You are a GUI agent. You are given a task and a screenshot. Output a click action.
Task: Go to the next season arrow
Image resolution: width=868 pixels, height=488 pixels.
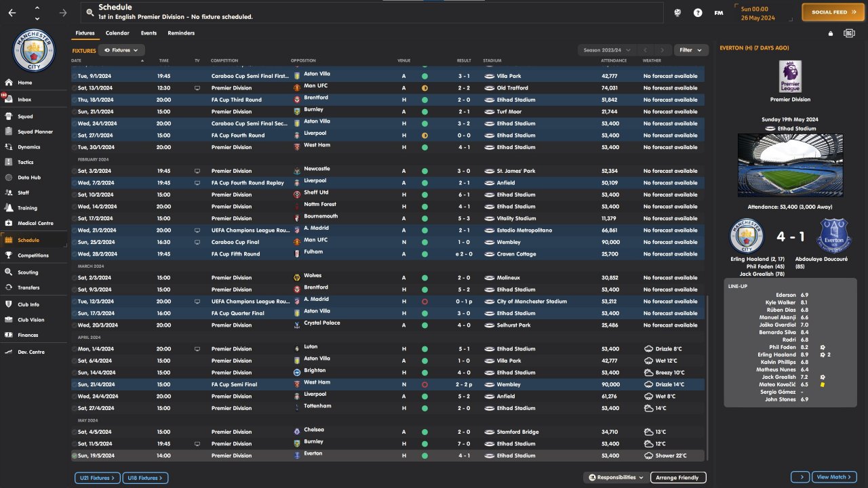pos(663,50)
